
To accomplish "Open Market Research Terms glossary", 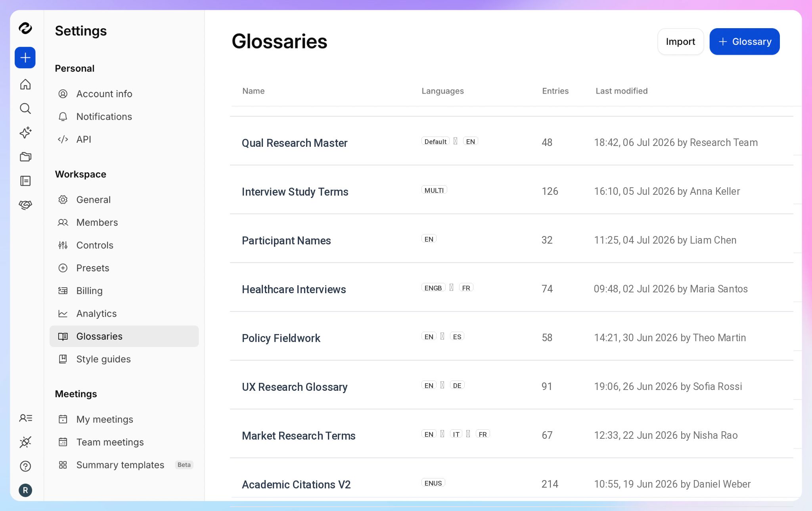I will coord(299,436).
